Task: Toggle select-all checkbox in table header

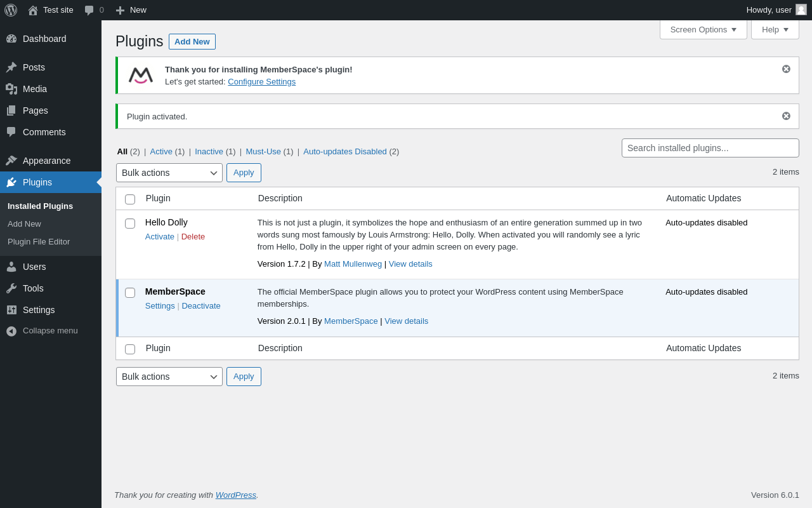Action: click(130, 199)
